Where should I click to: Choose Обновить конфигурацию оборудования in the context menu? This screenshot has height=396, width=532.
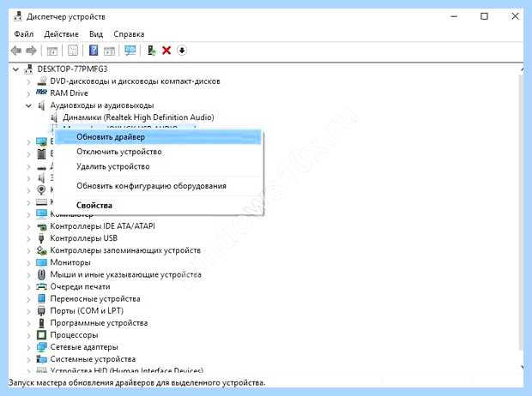(158, 186)
